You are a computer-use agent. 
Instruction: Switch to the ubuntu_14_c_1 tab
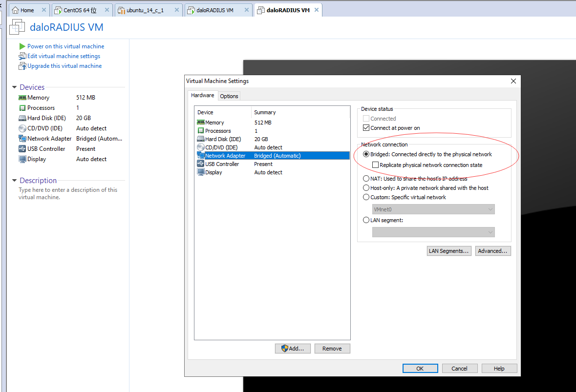(x=145, y=10)
